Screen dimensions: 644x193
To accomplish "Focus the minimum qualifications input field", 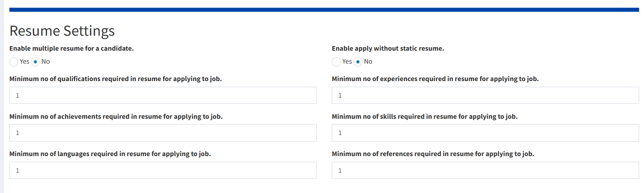I will click(163, 95).
